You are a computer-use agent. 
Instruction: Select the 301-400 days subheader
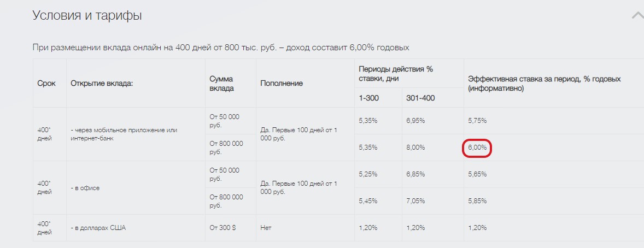pos(420,98)
